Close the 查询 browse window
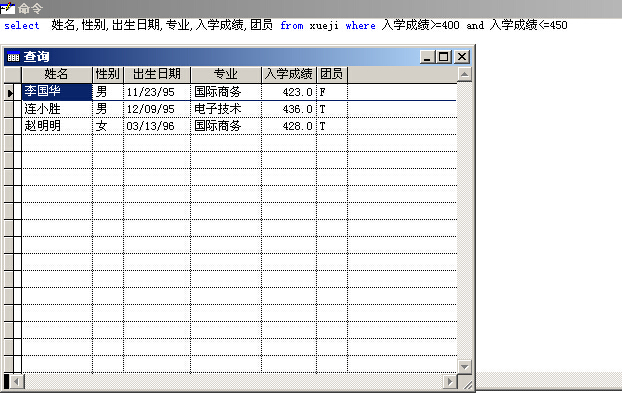This screenshot has width=622, height=395. click(462, 57)
